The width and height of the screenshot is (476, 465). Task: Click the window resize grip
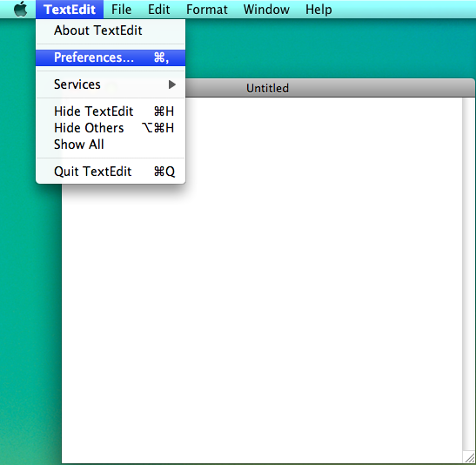[x=469, y=457]
